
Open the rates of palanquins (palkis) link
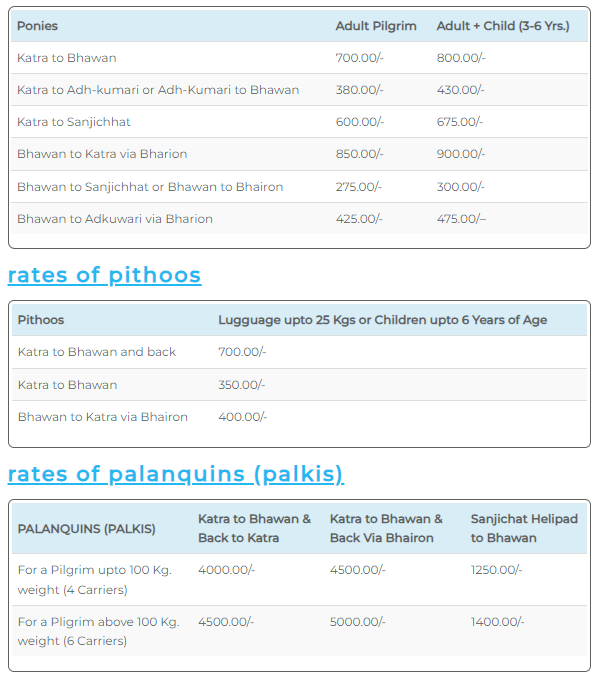176,474
